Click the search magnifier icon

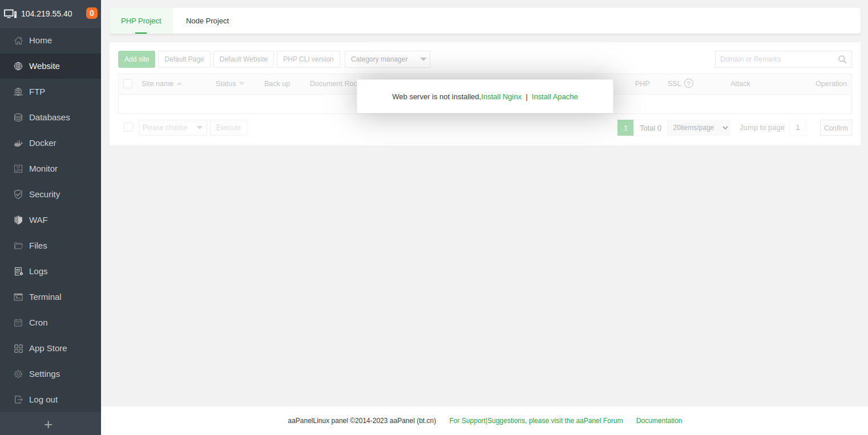(x=842, y=59)
